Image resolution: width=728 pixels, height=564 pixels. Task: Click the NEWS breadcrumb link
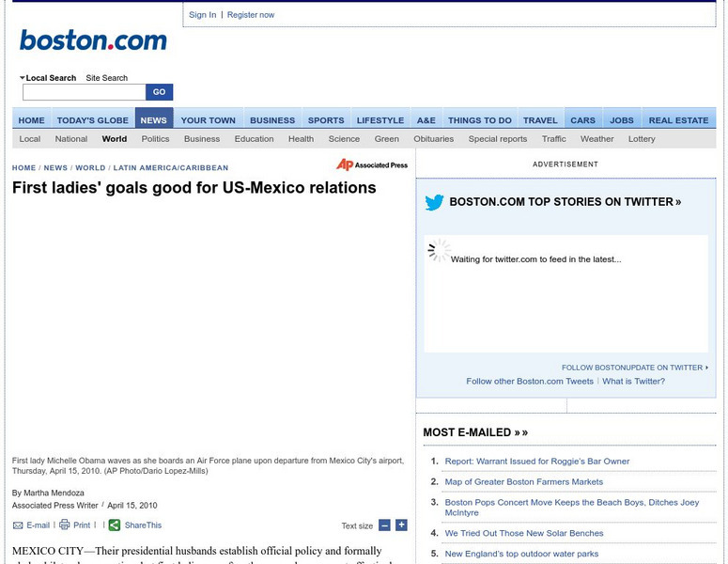(55, 167)
